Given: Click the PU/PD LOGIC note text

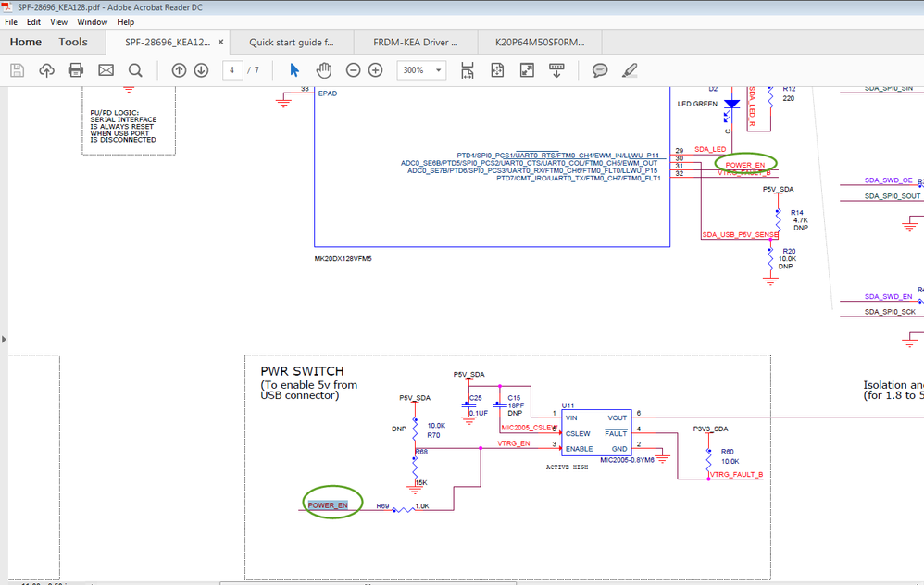Looking at the screenshot, I should pyautogui.click(x=123, y=126).
